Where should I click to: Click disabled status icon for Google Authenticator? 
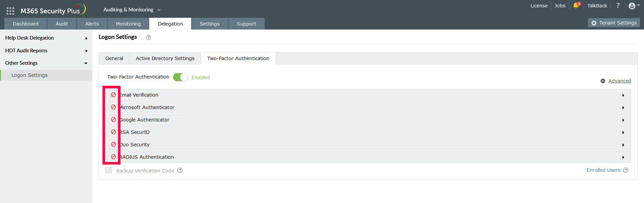(113, 119)
